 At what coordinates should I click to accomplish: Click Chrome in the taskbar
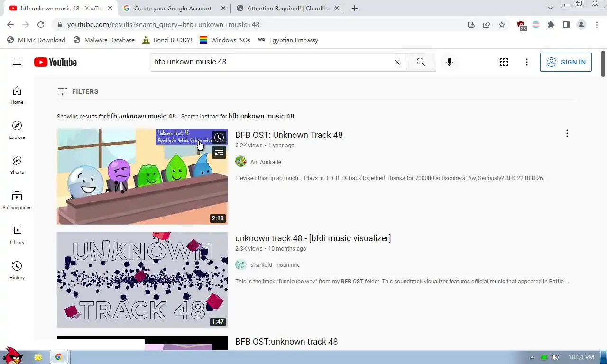pyautogui.click(x=59, y=357)
